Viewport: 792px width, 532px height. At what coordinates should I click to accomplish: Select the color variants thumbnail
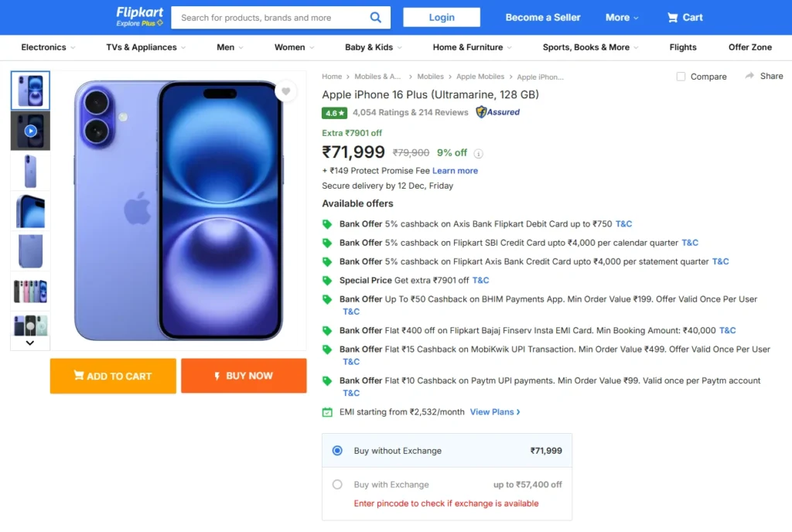pyautogui.click(x=30, y=291)
